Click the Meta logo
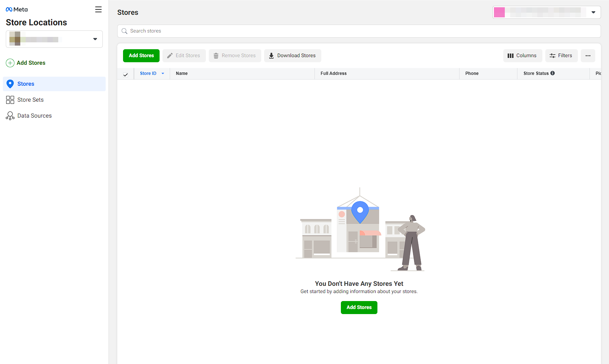The image size is (609, 364). click(16, 9)
